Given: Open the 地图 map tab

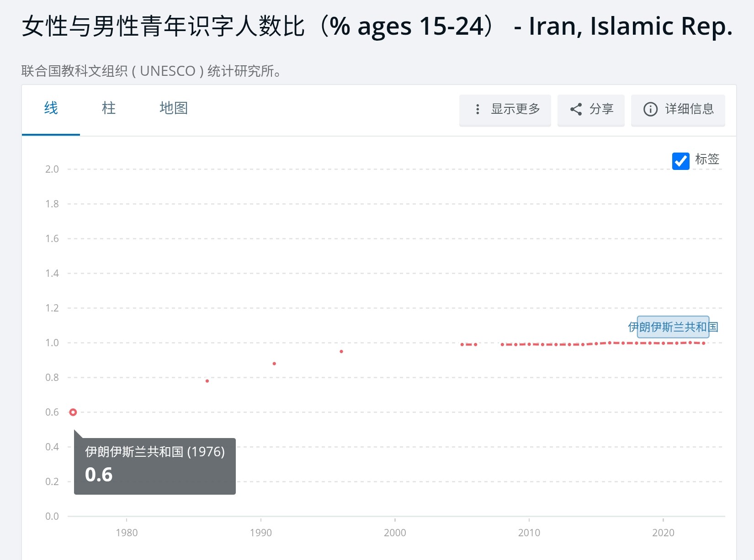Looking at the screenshot, I should coord(174,108).
